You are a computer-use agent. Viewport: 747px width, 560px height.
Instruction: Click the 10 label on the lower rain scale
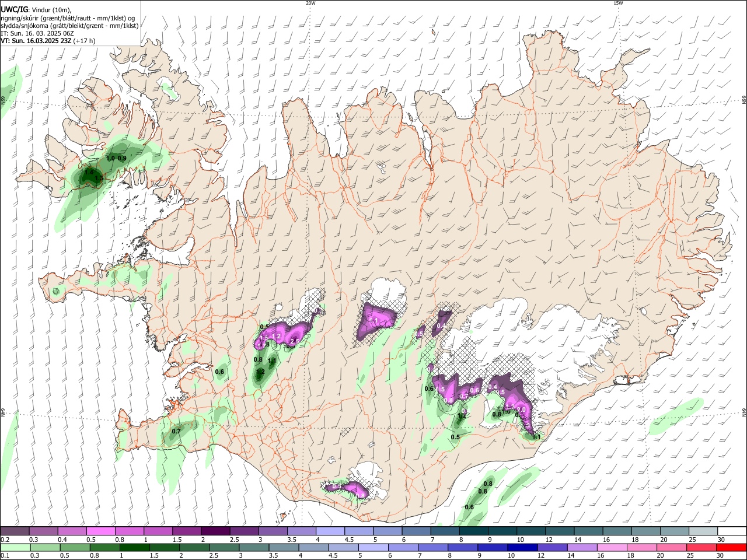tap(511, 555)
